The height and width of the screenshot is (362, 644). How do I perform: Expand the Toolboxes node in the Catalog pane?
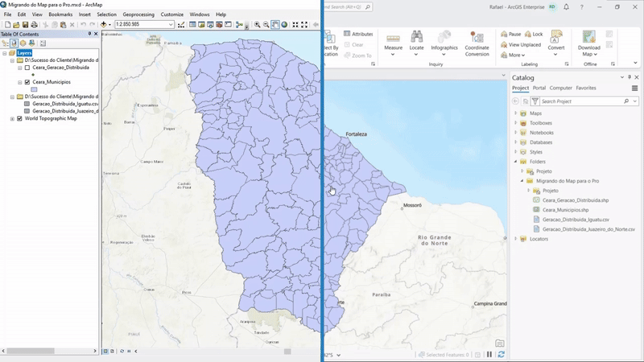point(516,123)
